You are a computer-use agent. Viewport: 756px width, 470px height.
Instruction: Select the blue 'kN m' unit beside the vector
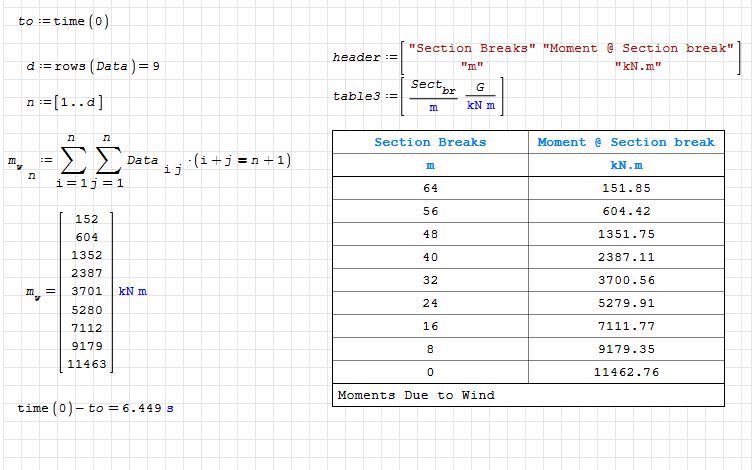pos(133,292)
